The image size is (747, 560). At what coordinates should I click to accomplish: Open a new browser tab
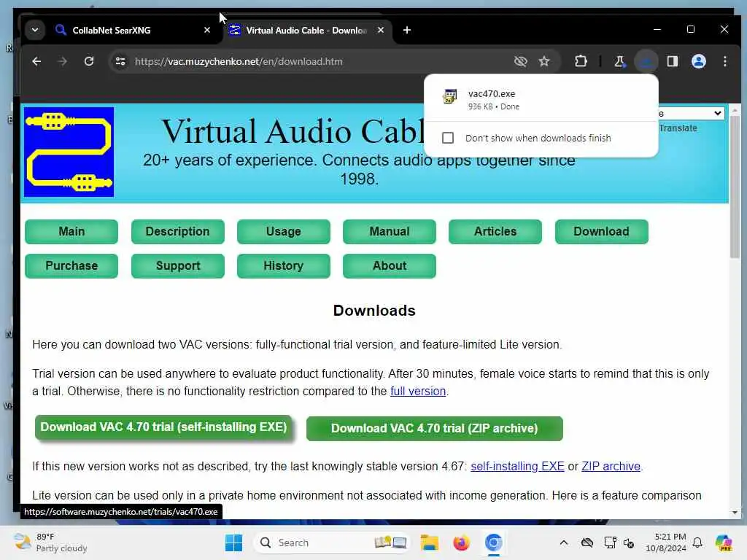pos(407,30)
